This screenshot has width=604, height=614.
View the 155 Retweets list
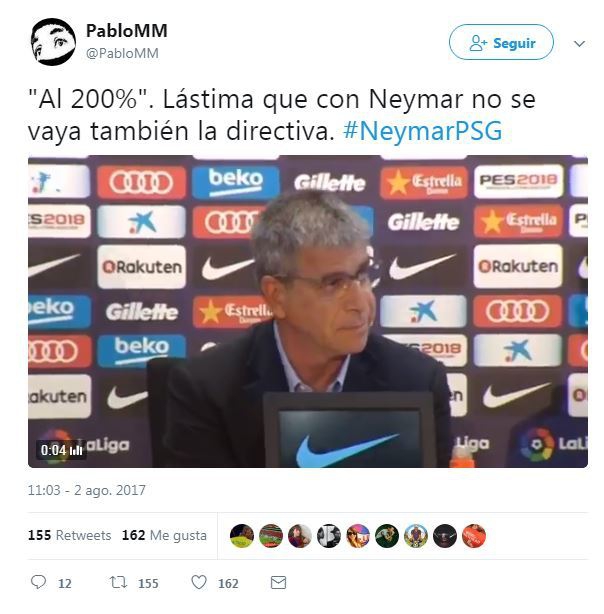pos(69,535)
